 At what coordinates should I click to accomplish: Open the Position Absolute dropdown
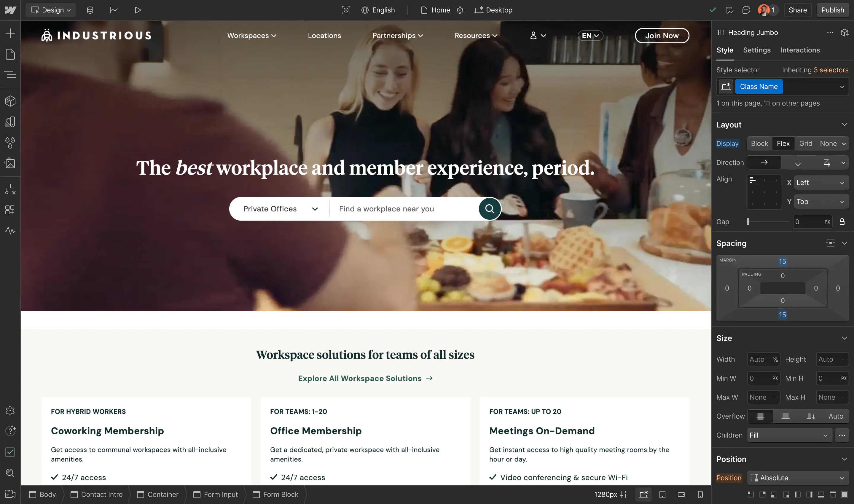pos(798,478)
